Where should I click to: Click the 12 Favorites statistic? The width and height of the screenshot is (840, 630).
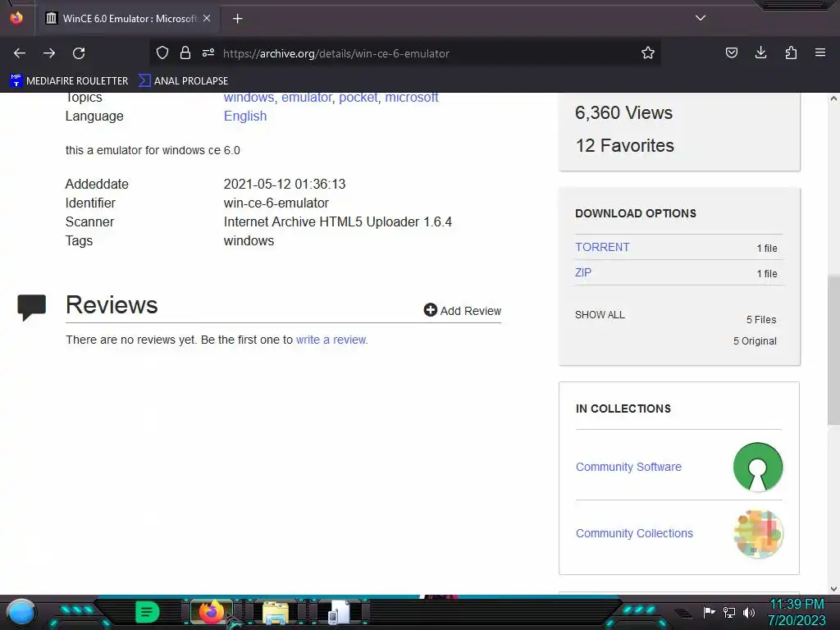(x=624, y=146)
